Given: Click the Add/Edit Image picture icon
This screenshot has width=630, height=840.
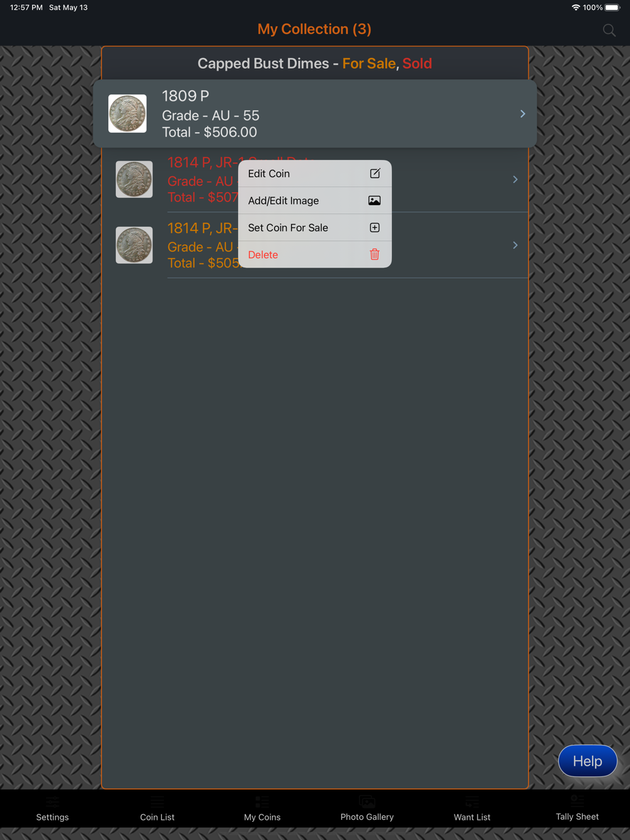Looking at the screenshot, I should tap(374, 200).
